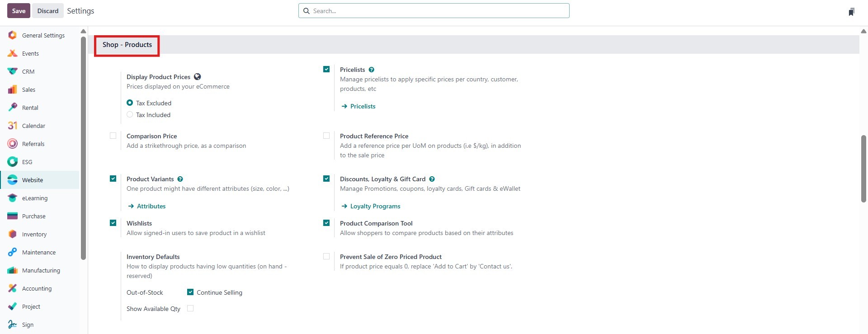Uncheck the Wishlists checkbox
This screenshot has height=334, width=868.
(113, 223)
